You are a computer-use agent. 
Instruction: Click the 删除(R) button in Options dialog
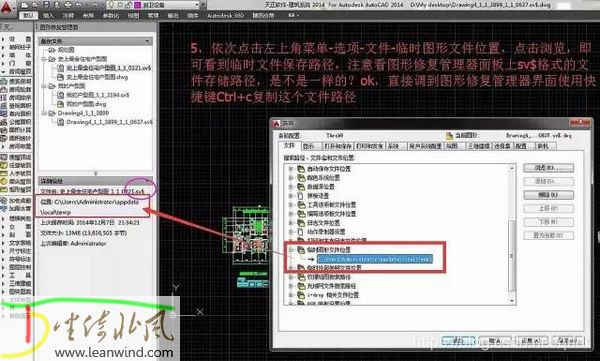pos(548,195)
